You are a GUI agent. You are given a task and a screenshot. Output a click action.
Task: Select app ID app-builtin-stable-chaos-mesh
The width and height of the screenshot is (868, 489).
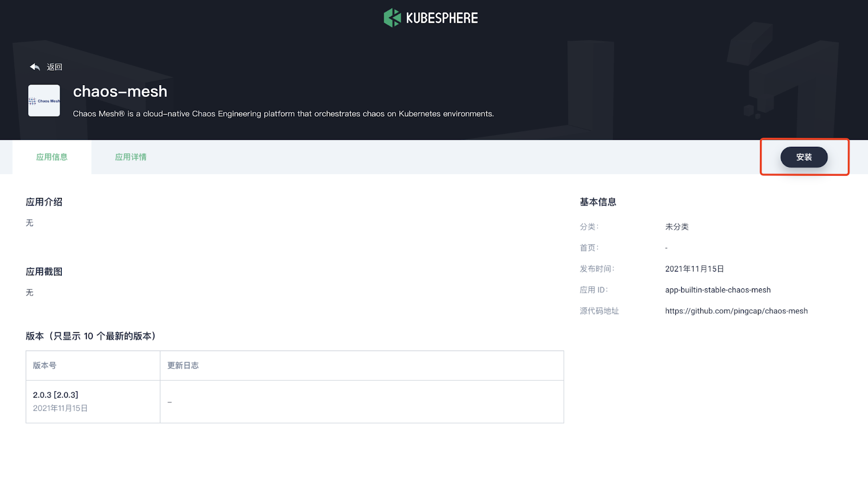click(x=718, y=290)
